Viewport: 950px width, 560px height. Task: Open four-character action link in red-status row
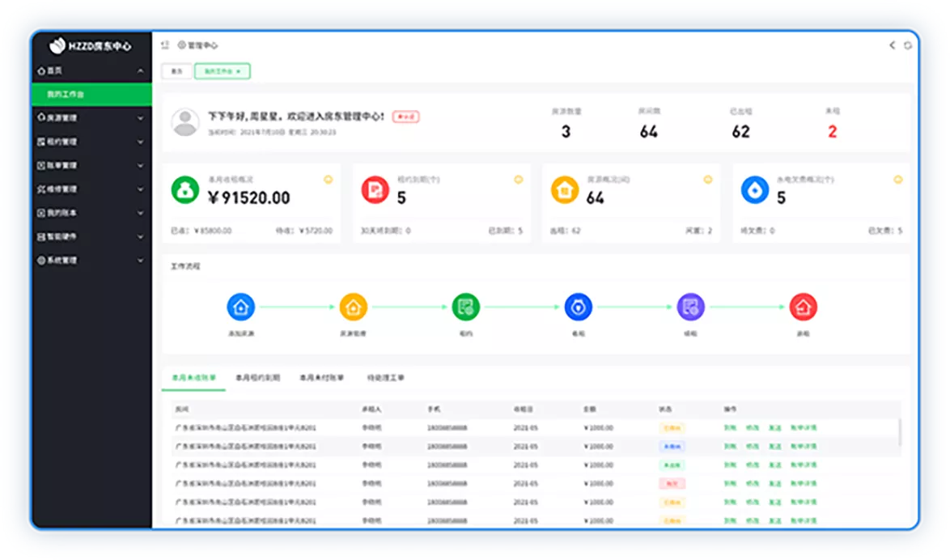pyautogui.click(x=804, y=484)
